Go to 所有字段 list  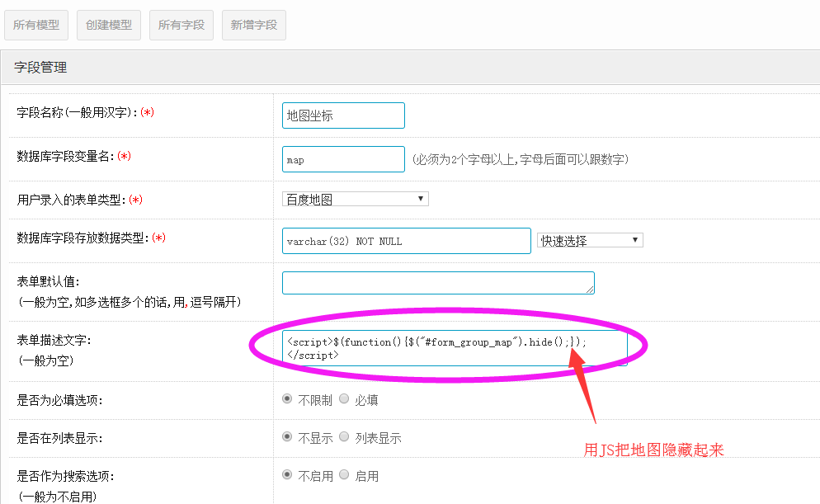181,25
